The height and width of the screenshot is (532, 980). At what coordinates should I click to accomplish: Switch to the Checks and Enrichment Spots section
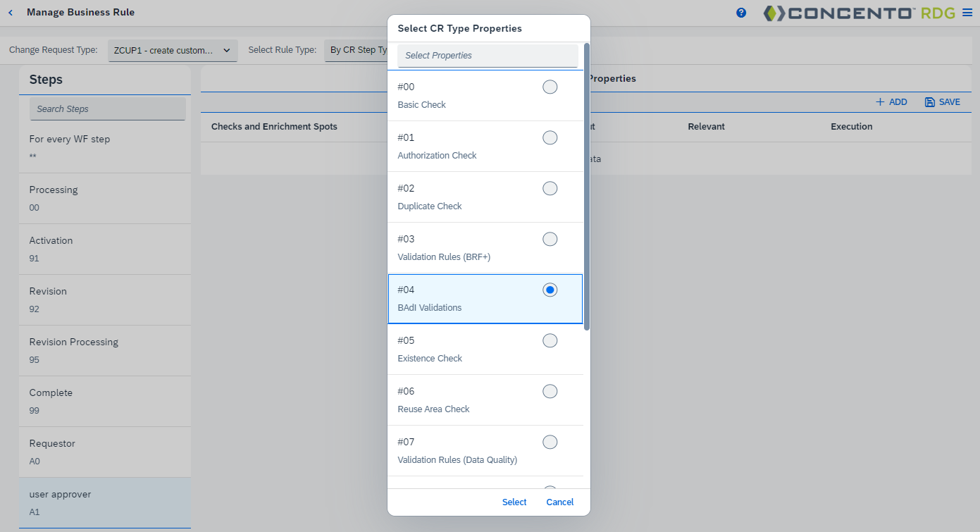click(273, 127)
